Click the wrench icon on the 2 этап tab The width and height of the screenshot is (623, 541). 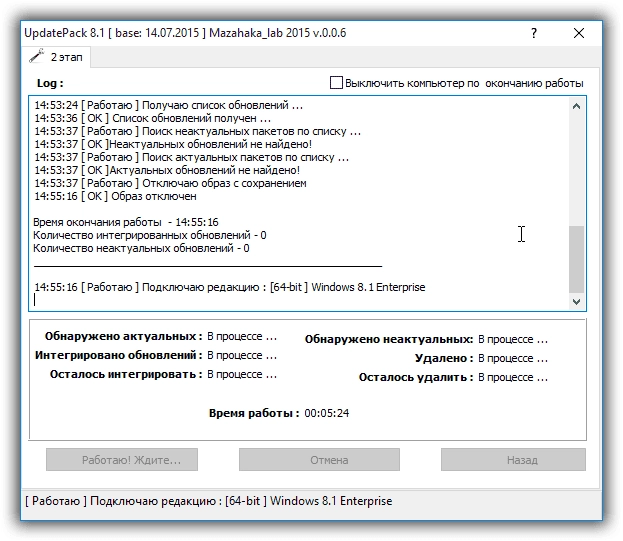pyautogui.click(x=36, y=56)
